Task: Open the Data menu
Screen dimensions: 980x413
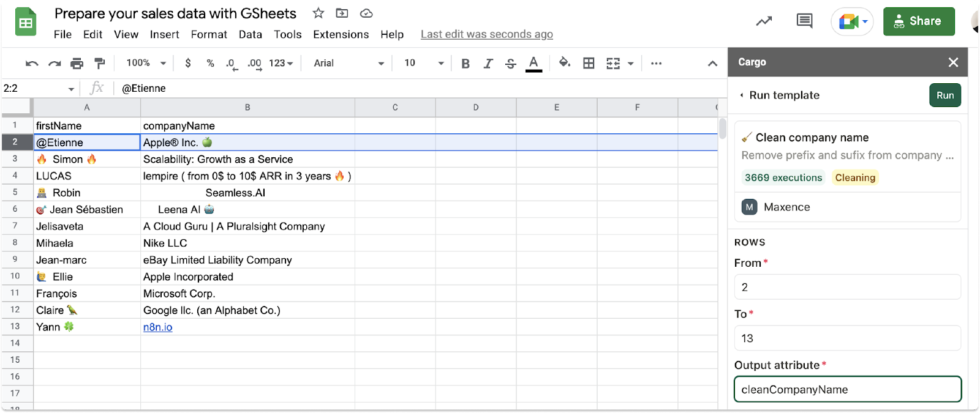Action: [x=251, y=34]
